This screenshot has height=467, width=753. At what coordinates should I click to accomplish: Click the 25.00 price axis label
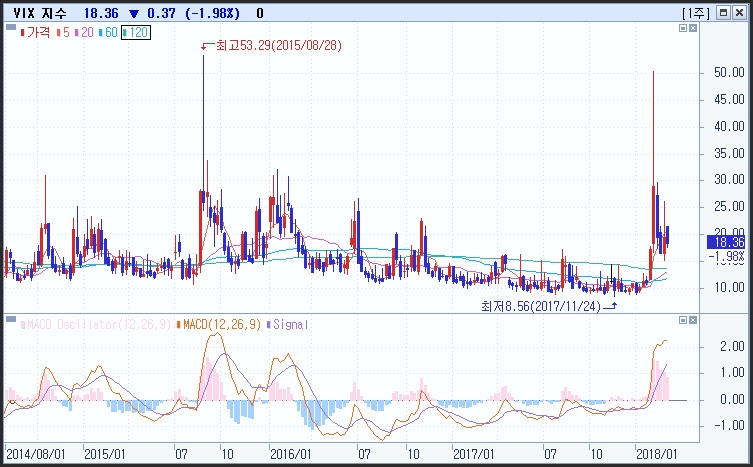729,207
